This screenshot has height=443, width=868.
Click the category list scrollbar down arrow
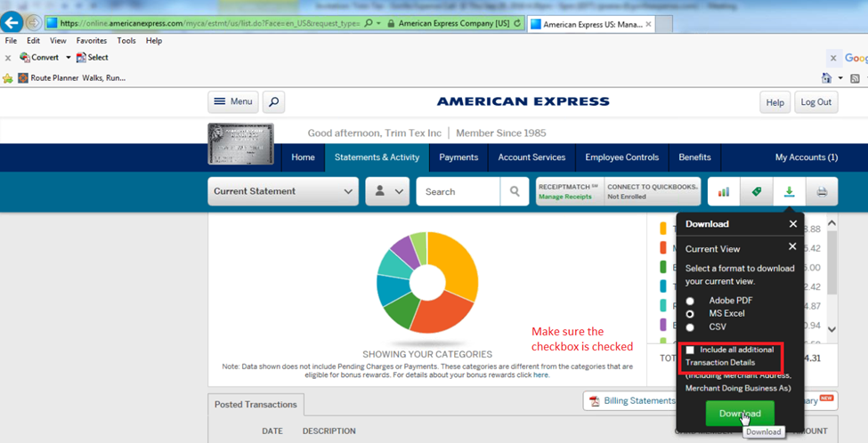tap(831, 329)
